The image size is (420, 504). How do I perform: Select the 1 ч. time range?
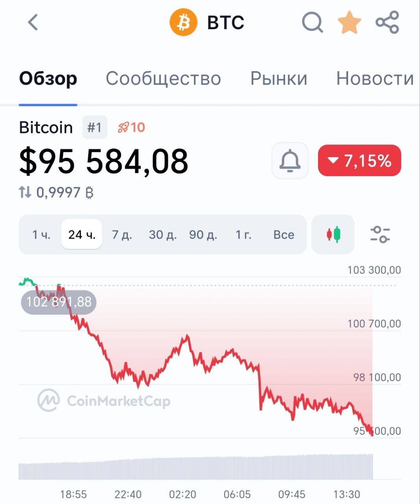coord(41,235)
